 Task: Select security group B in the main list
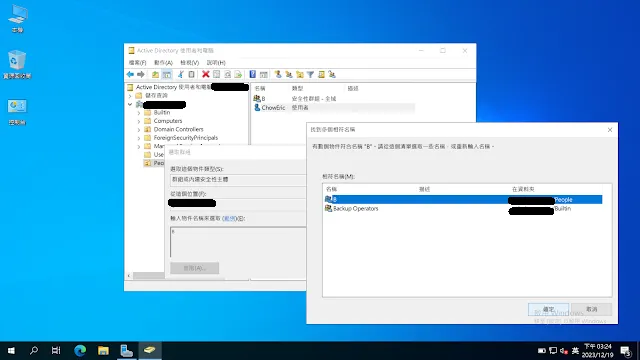coord(263,99)
